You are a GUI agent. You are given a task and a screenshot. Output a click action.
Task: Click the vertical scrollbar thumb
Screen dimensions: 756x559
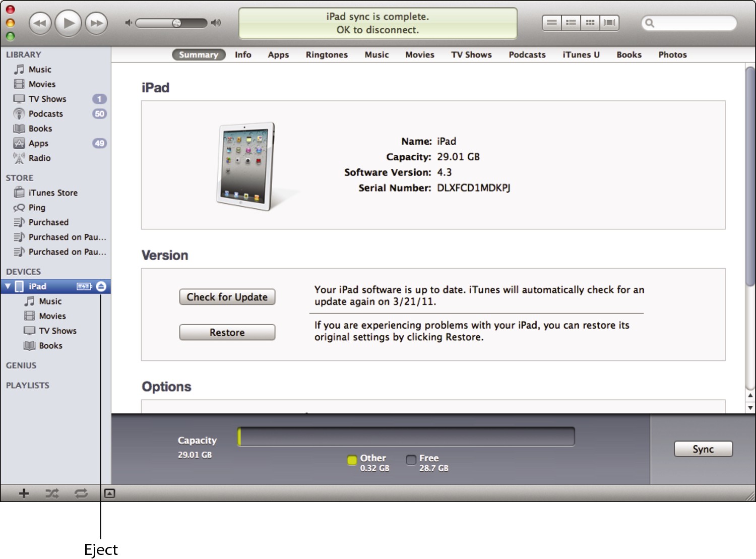750,176
